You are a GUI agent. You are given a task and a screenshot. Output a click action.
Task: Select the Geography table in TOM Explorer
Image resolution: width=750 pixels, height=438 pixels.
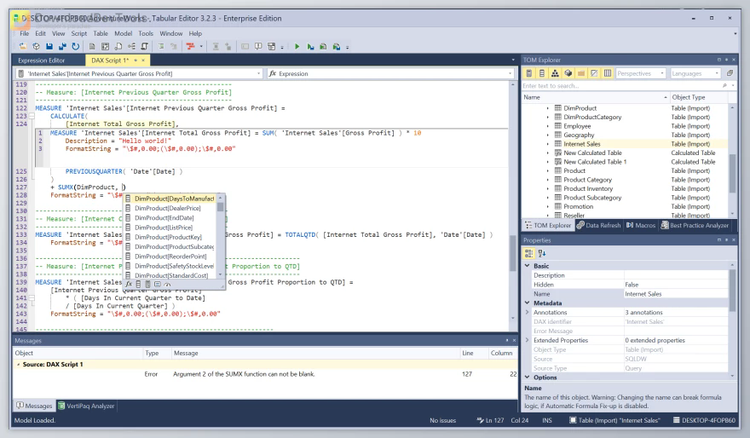point(578,135)
